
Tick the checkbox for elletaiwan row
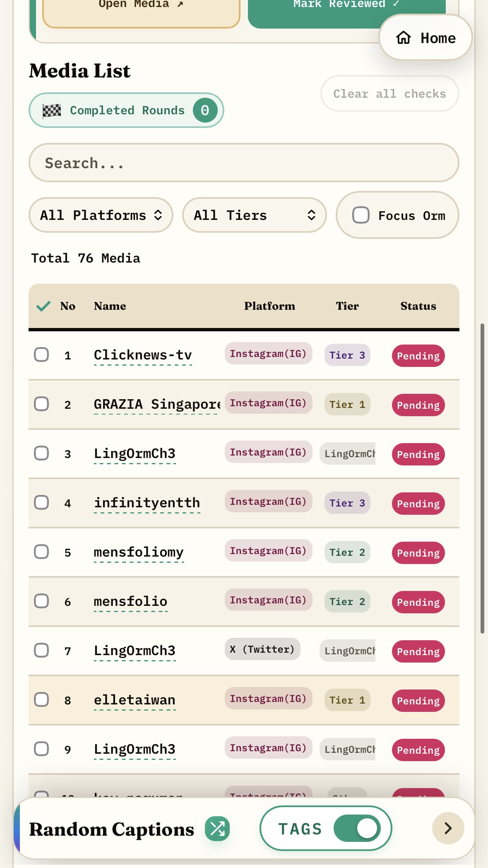tap(41, 699)
